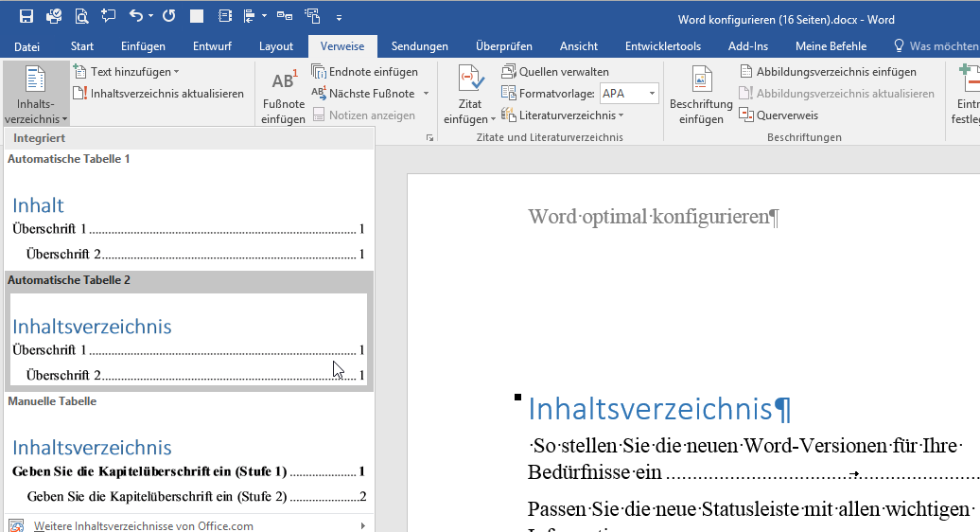This screenshot has height=532, width=980.
Task: Undo the last action
Action: tap(135, 16)
